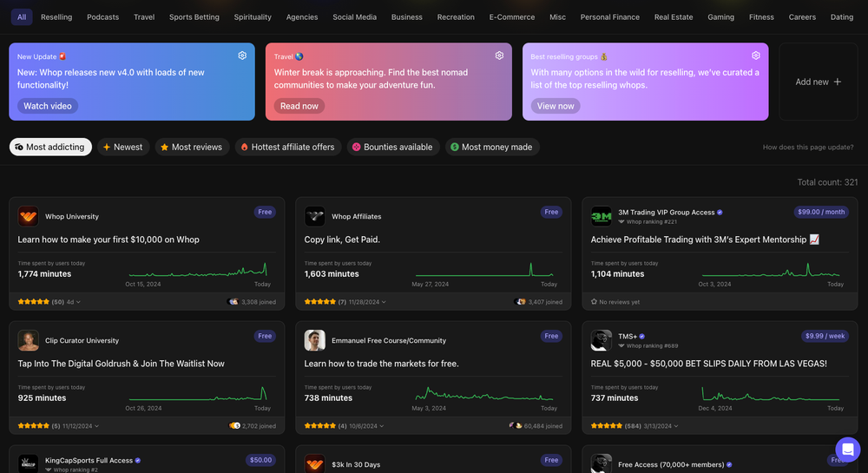The width and height of the screenshot is (868, 473).
Task: Open How does this page update link
Action: (x=808, y=148)
